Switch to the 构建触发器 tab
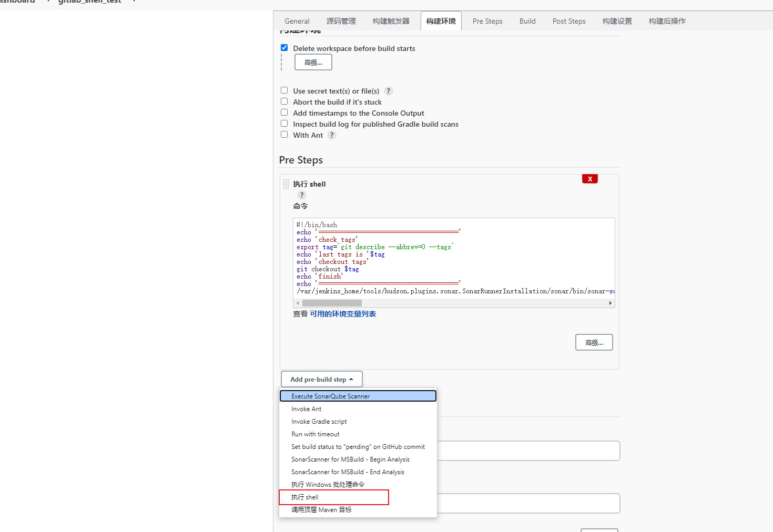 (x=391, y=21)
